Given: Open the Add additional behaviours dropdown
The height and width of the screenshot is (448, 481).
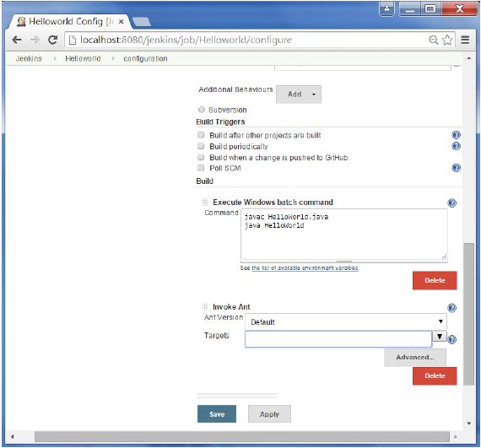Looking at the screenshot, I should point(299,94).
